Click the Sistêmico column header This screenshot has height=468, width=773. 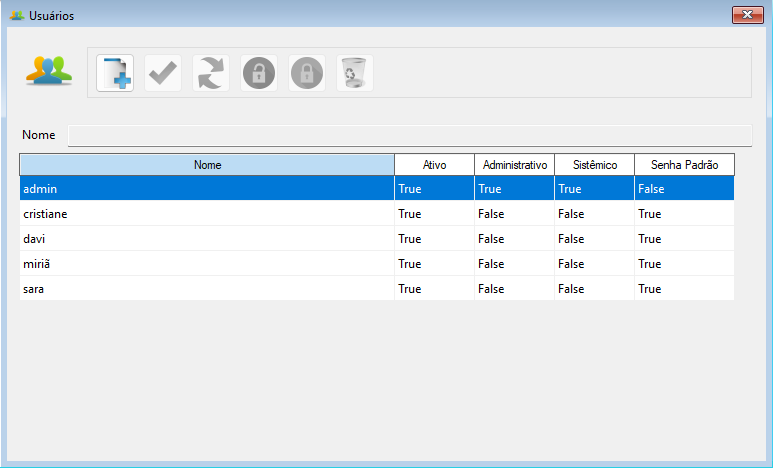tap(594, 164)
